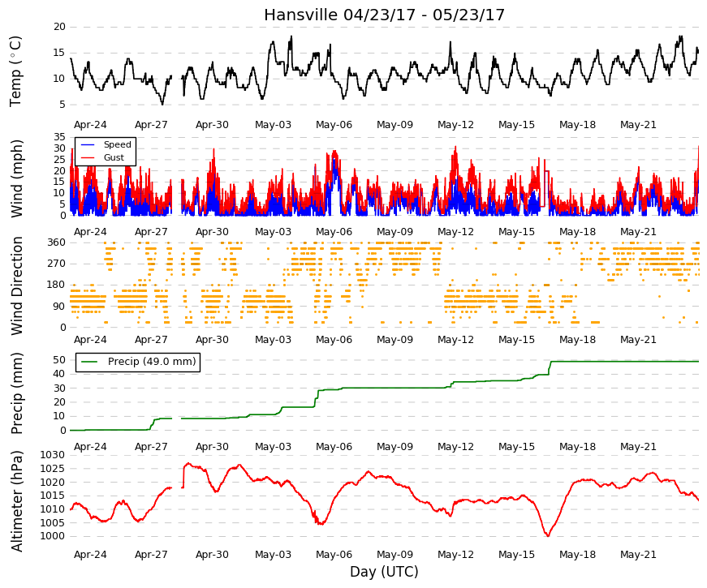Click the Temp (°C) axis label
The width and height of the screenshot is (707, 588).
[15, 71]
